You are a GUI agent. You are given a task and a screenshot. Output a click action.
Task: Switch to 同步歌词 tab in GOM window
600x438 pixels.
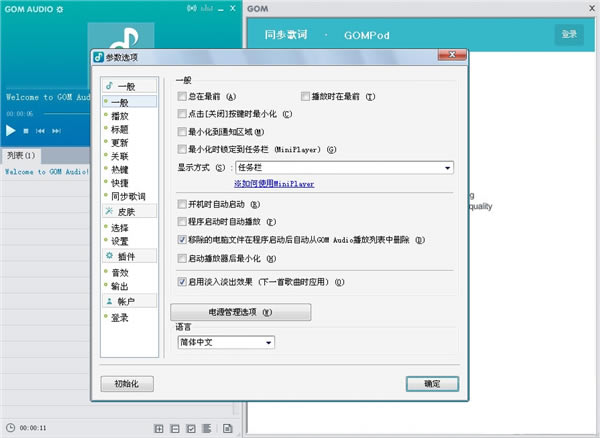pyautogui.click(x=286, y=35)
